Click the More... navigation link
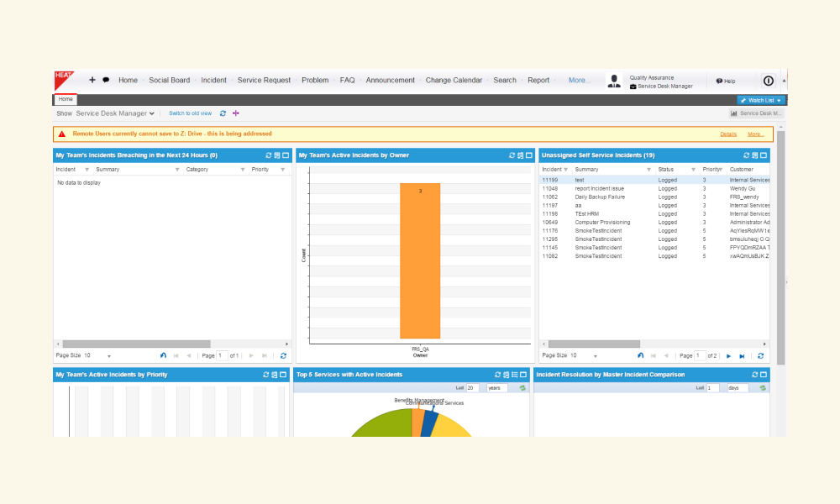 tap(579, 81)
